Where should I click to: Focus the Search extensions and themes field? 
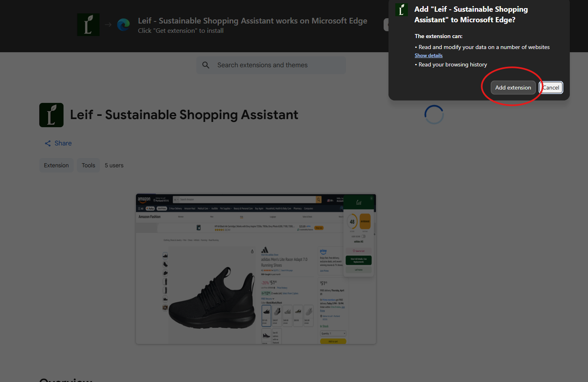(271, 65)
